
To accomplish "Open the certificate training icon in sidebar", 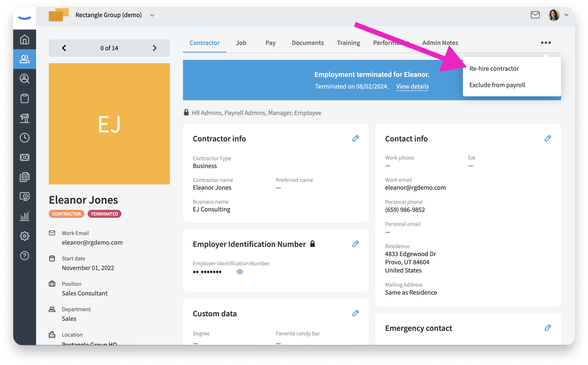I will click(24, 197).
